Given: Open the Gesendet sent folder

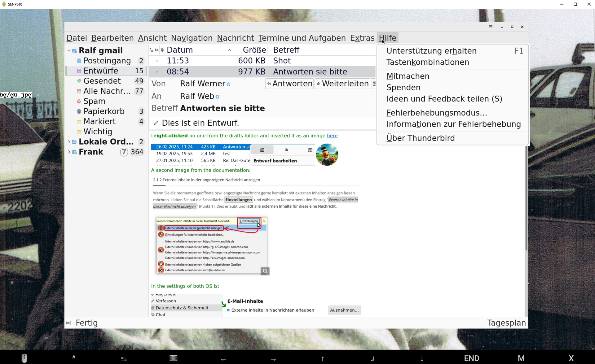Looking at the screenshot, I should click(x=102, y=81).
